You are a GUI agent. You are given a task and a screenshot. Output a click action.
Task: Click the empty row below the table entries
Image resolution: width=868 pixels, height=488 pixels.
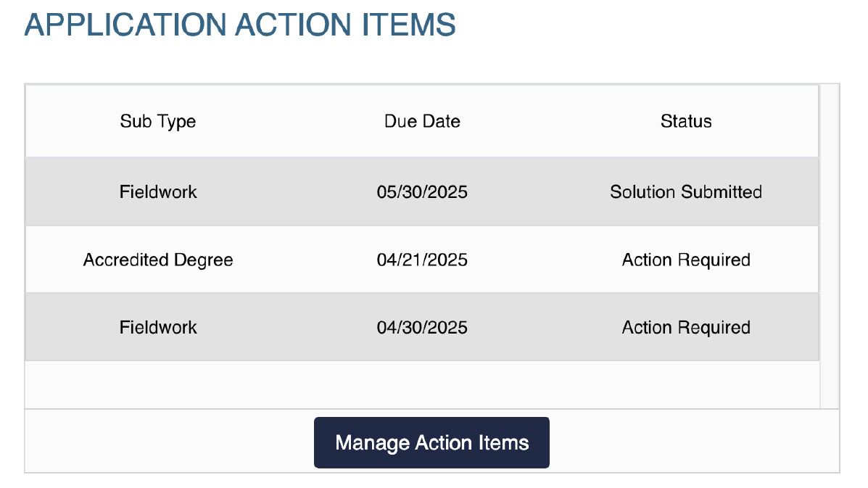(422, 385)
